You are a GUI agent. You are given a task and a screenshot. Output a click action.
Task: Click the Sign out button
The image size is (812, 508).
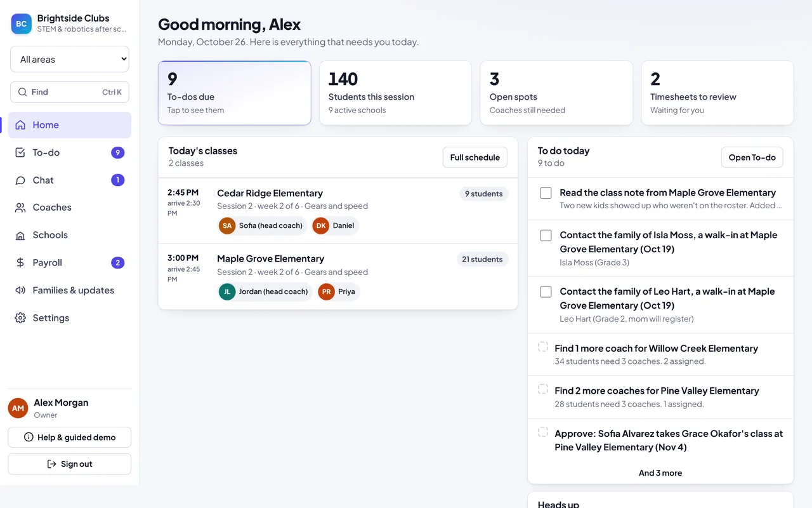70,464
